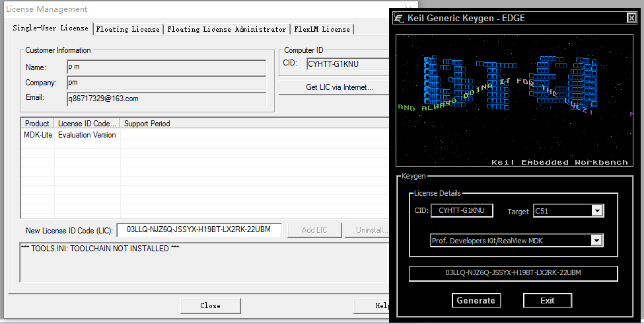Click the keygen CID field CYHTT-G1KNU

[462, 210]
